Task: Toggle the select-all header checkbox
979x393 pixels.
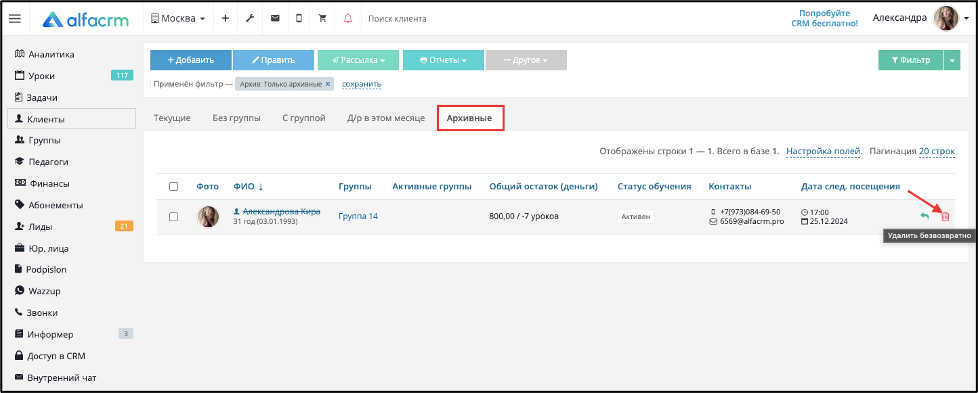Action: click(x=174, y=186)
